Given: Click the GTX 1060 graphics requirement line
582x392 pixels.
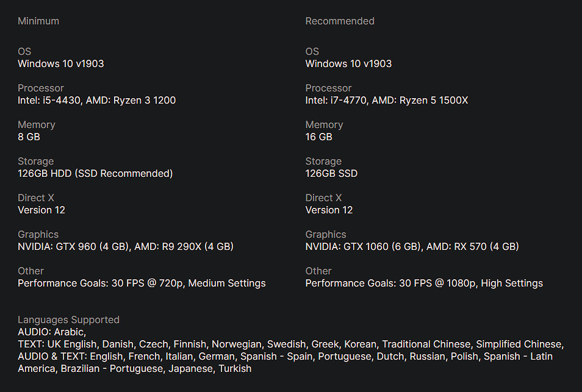Looking at the screenshot, I should (412, 246).
